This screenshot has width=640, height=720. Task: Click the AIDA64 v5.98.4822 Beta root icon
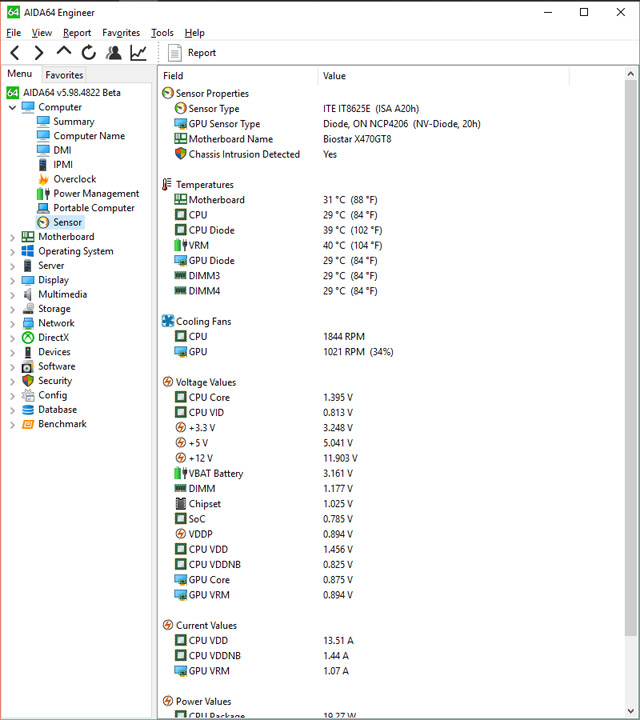tap(13, 93)
